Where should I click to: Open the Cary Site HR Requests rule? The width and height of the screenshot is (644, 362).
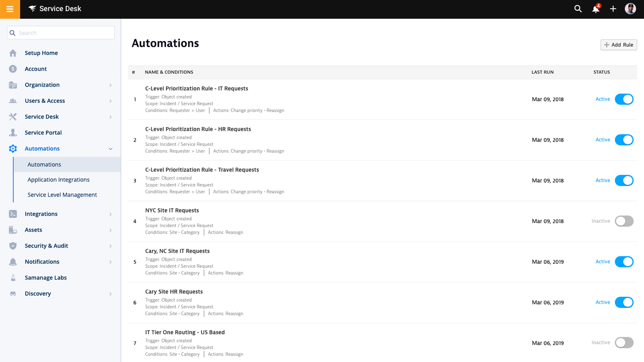174,292
